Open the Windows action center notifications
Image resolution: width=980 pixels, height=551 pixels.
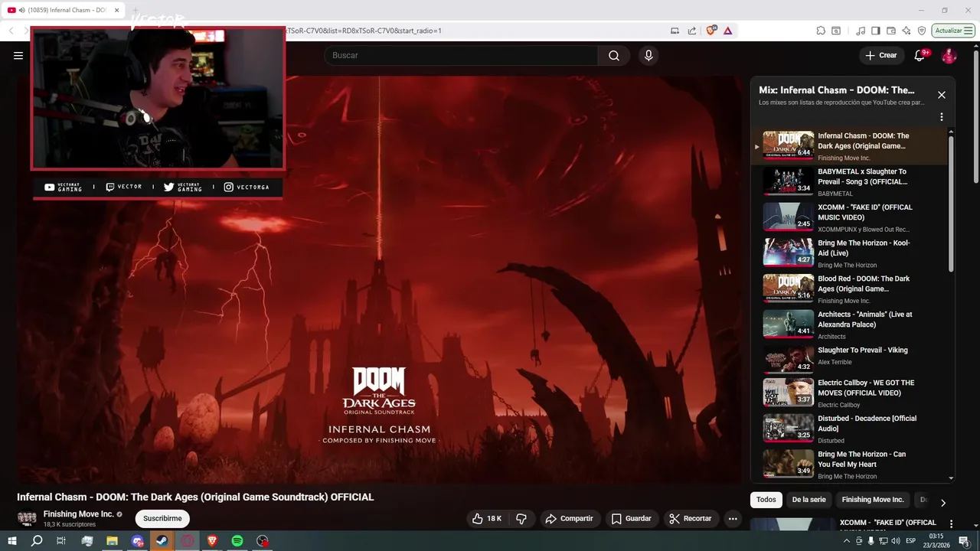coord(965,541)
